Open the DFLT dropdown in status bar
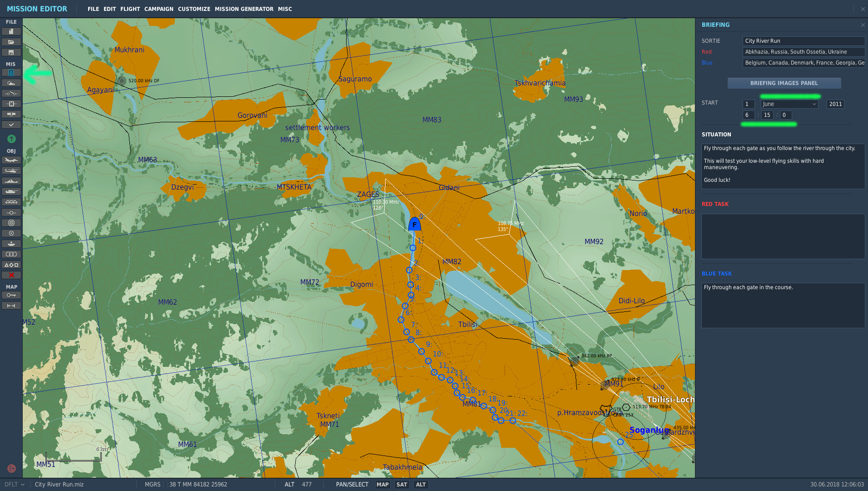868x491 pixels. (14, 485)
